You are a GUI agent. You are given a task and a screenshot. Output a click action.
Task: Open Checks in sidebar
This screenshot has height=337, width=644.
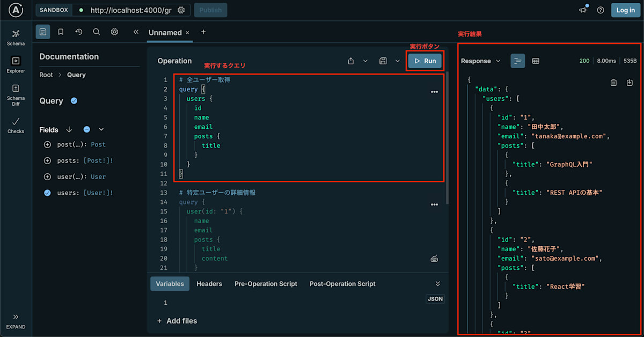16,125
